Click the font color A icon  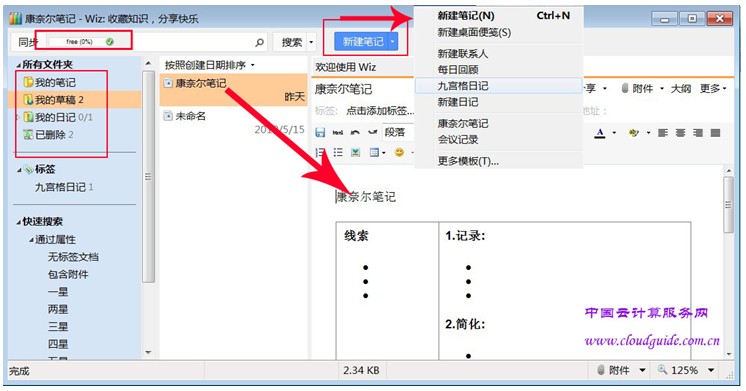point(600,133)
